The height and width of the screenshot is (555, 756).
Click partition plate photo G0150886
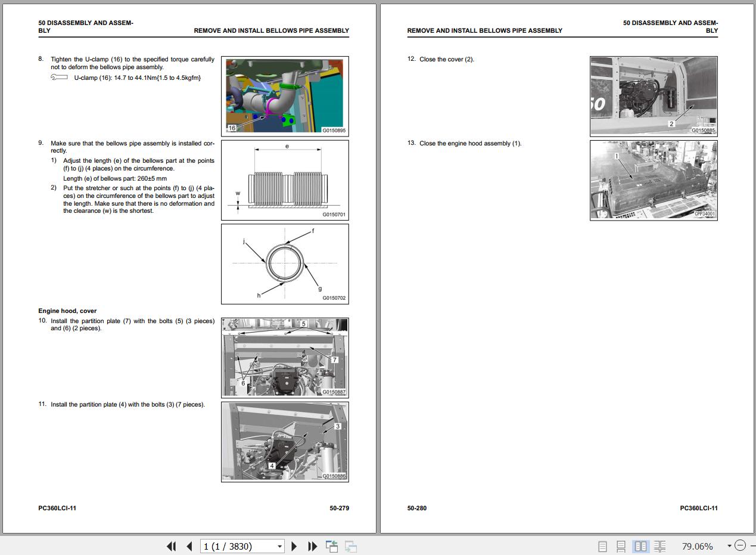[x=285, y=441]
